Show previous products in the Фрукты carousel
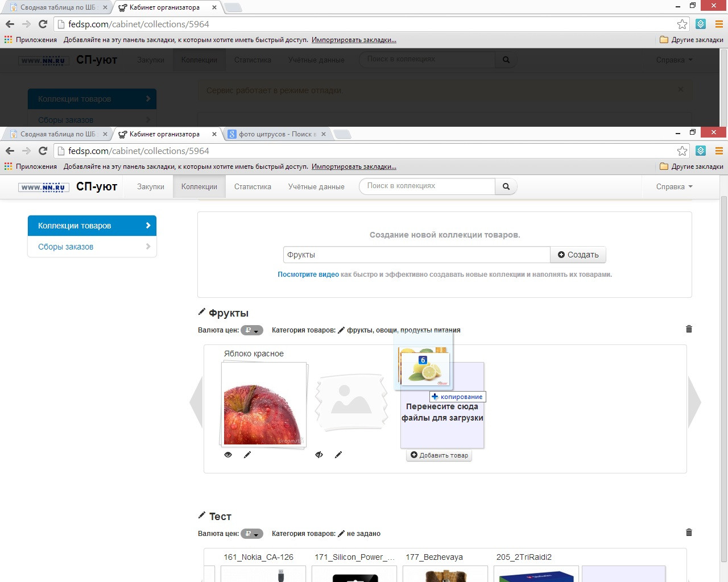Viewport: 728px width, 582px height. [196, 402]
